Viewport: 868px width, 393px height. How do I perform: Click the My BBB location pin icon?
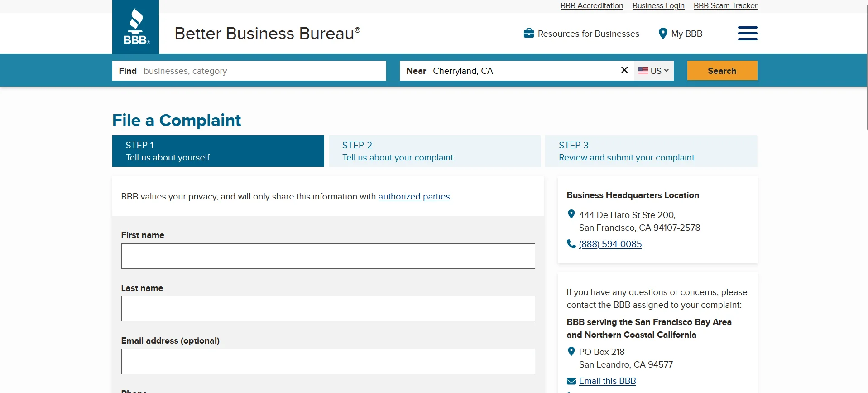click(662, 34)
